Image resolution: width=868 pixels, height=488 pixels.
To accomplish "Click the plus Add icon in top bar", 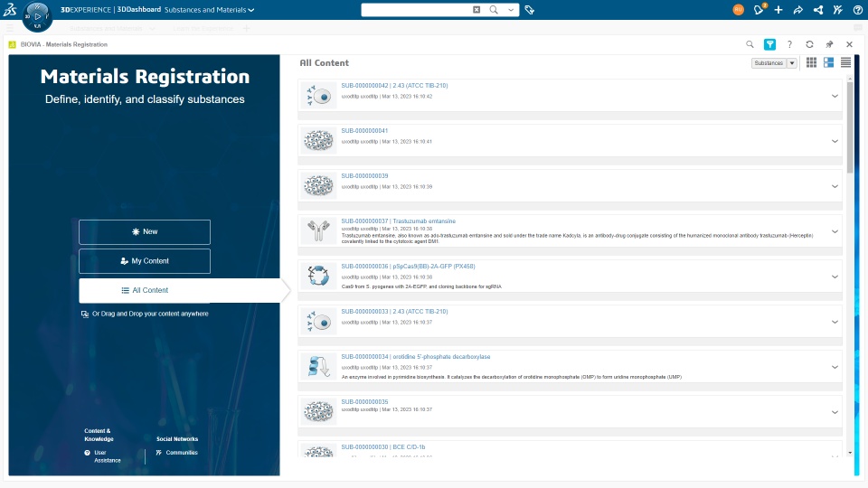I will click(778, 9).
